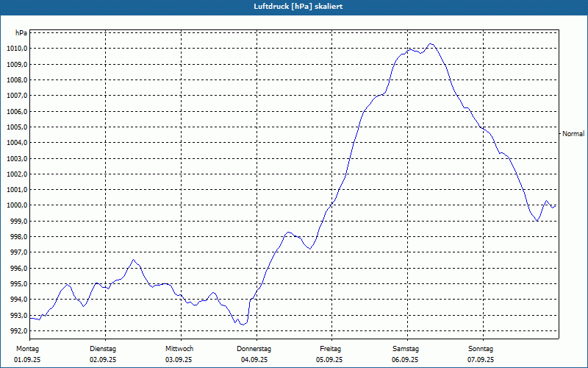588x368 pixels.
Task: Click the 'Freitag' day label
Action: [x=330, y=349]
